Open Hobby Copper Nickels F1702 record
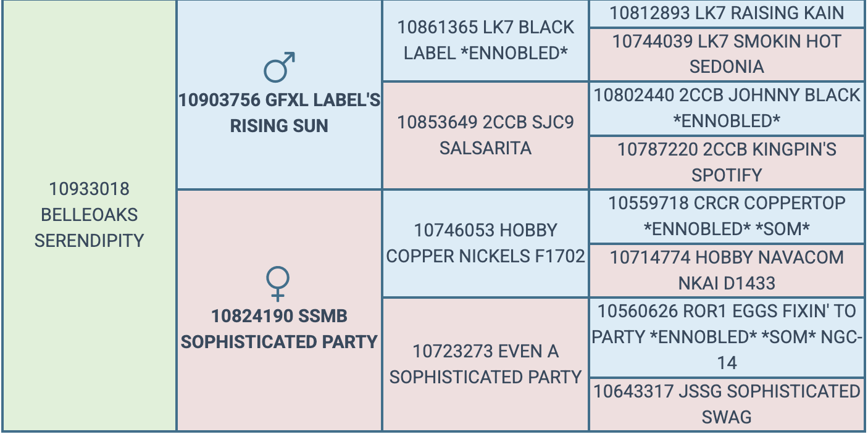 [485, 243]
